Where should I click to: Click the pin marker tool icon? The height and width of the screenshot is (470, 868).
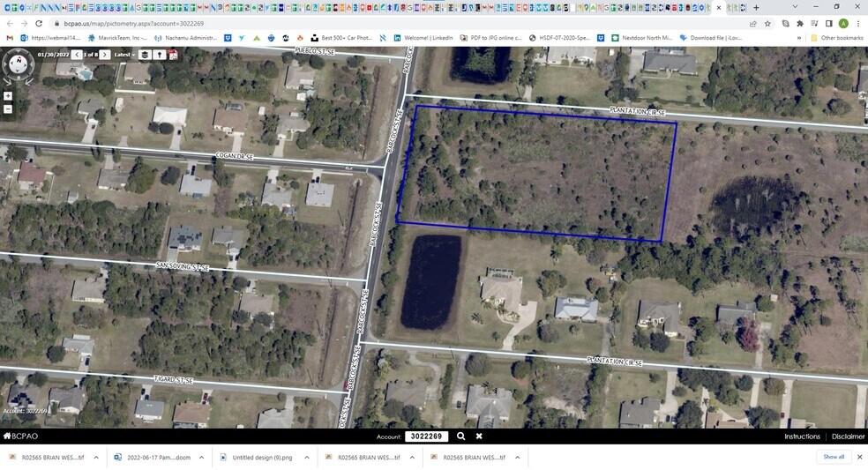[160, 55]
